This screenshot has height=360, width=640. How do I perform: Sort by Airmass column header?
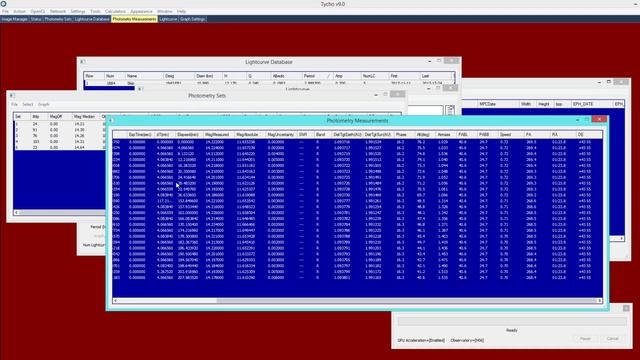tap(445, 134)
